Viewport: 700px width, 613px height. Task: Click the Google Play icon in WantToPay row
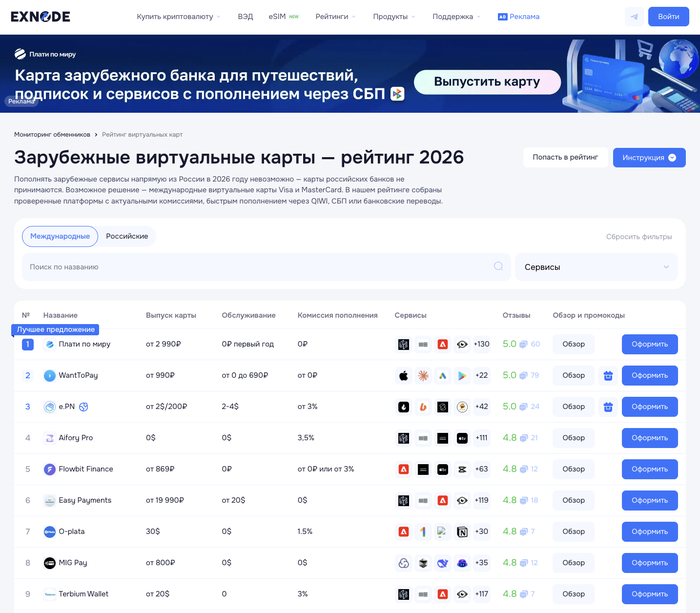462,375
